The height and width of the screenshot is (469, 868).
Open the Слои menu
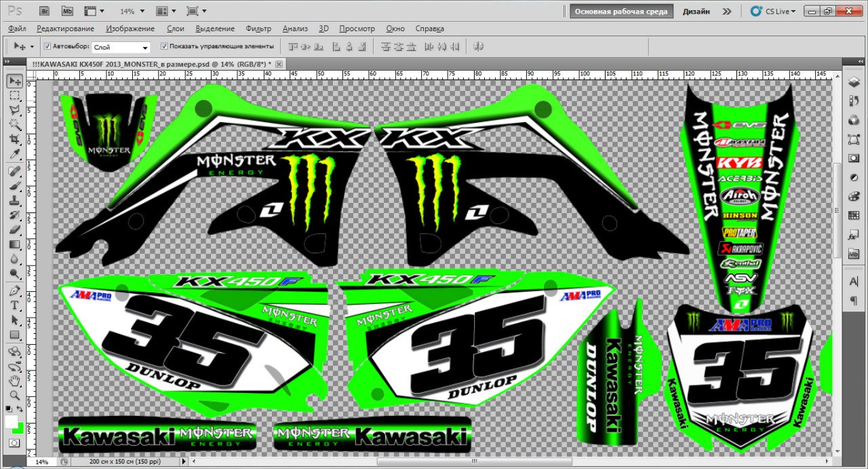[x=175, y=29]
